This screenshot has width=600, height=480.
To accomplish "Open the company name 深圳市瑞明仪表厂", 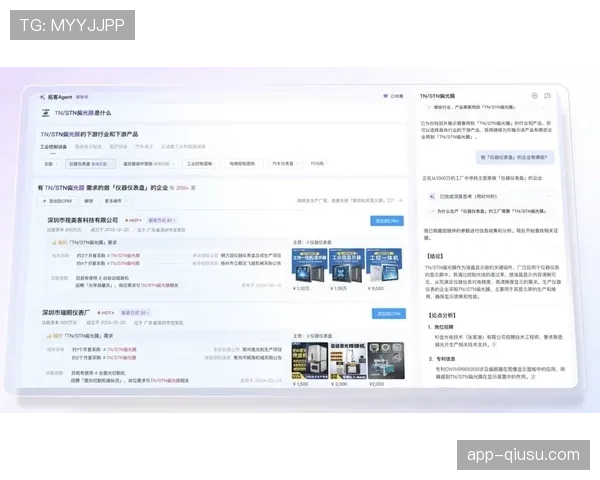I will tap(66, 313).
